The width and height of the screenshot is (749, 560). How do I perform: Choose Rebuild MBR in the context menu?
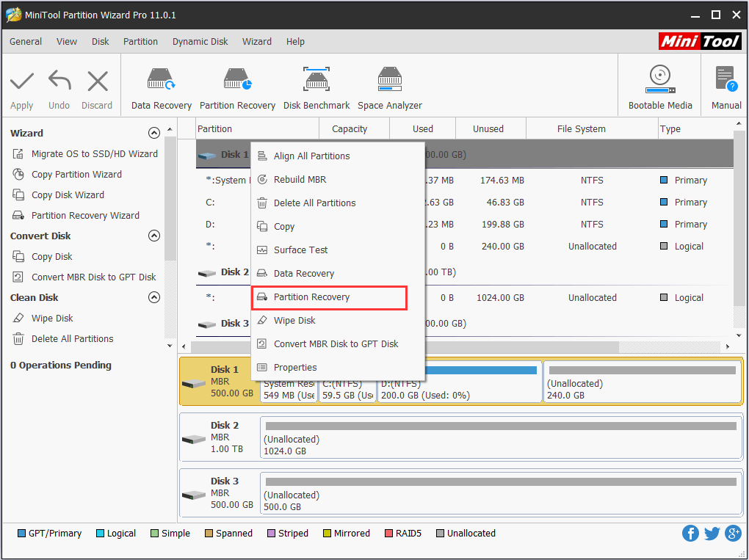(338, 180)
